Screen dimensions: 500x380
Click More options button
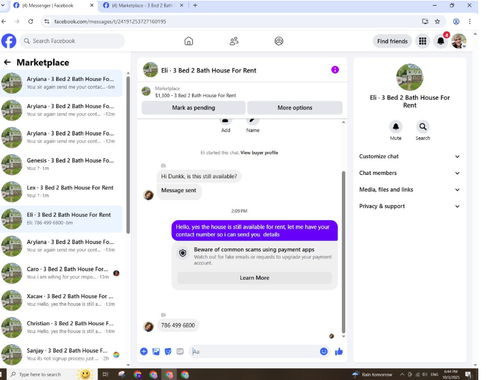pyautogui.click(x=295, y=108)
